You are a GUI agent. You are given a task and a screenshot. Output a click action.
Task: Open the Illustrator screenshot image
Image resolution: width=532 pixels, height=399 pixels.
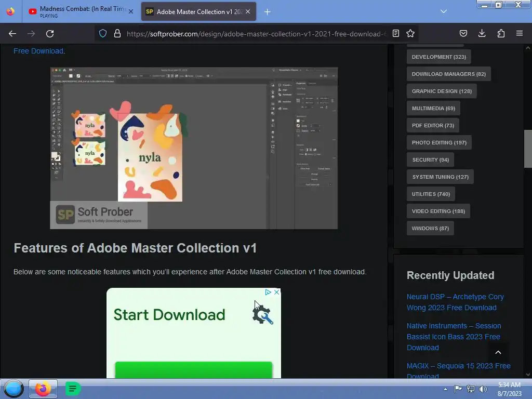194,148
